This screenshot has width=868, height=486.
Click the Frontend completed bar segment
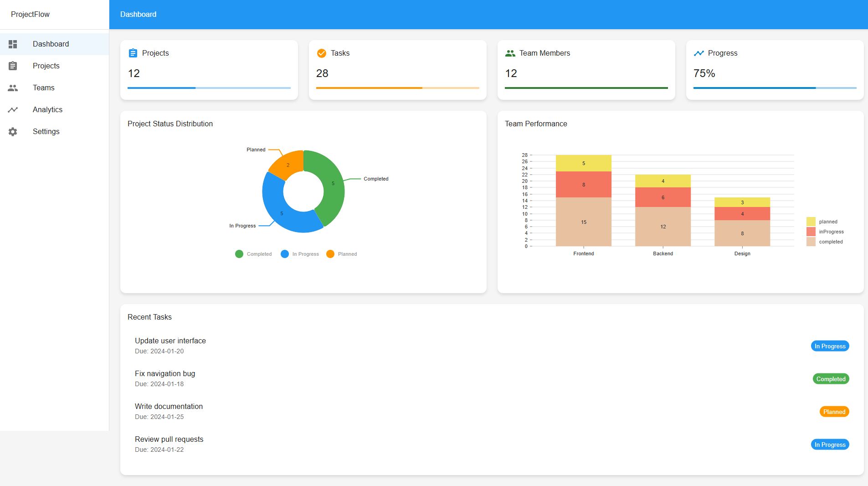click(583, 222)
